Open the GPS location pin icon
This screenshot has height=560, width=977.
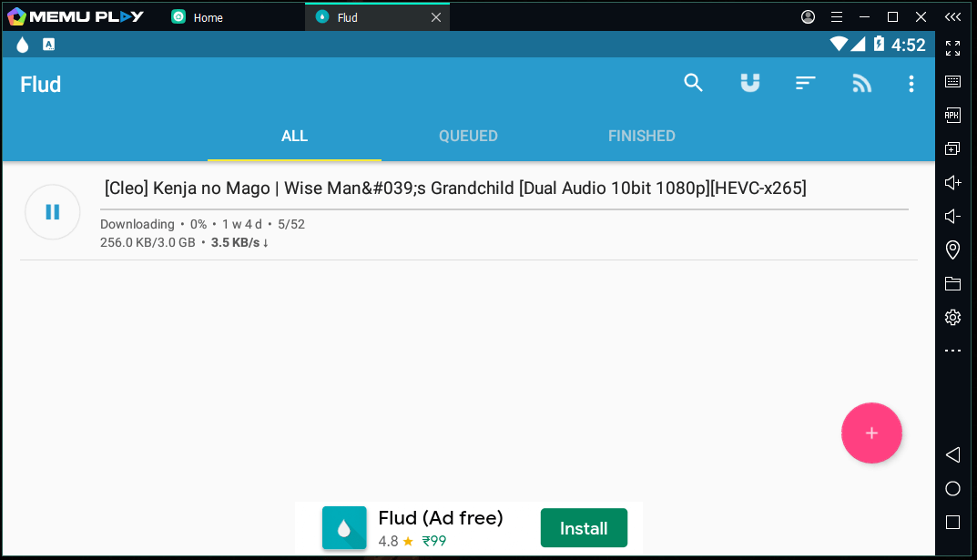pyautogui.click(x=952, y=249)
